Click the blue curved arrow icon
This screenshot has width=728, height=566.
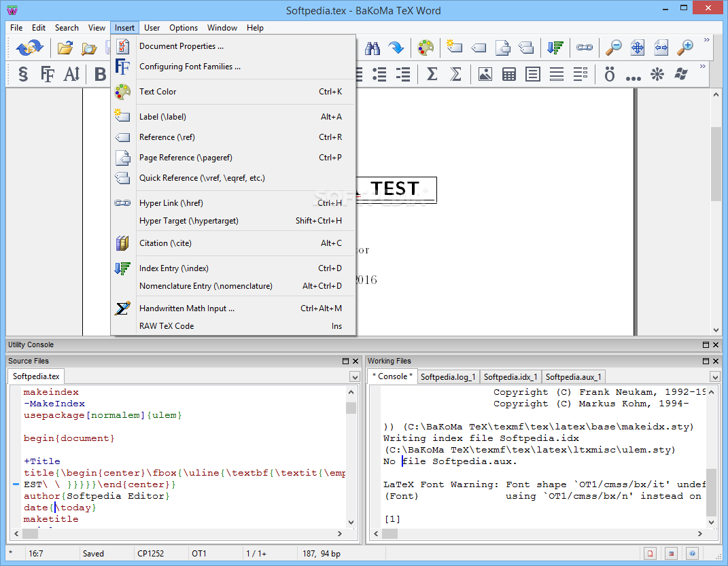click(396, 48)
